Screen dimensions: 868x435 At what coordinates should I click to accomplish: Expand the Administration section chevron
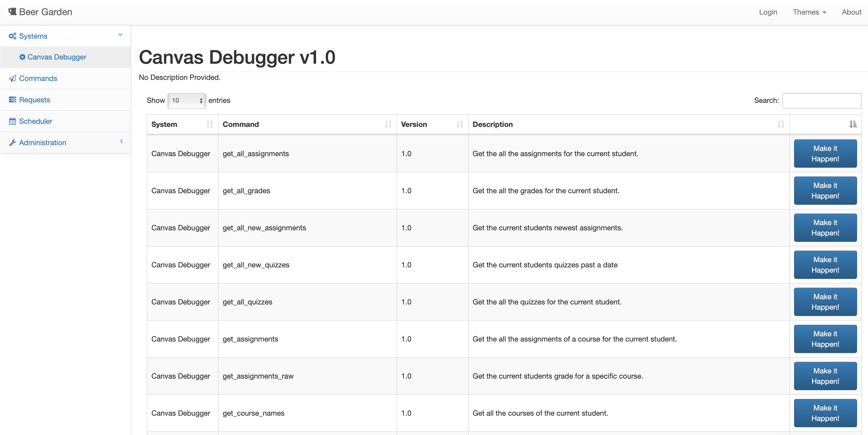(121, 142)
